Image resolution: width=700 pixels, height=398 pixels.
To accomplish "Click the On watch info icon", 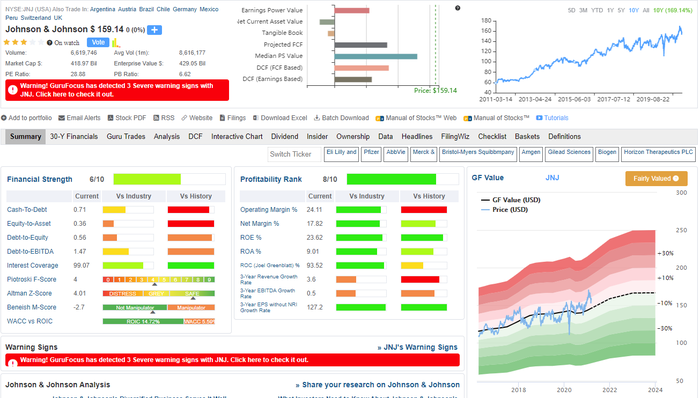I will click(50, 43).
